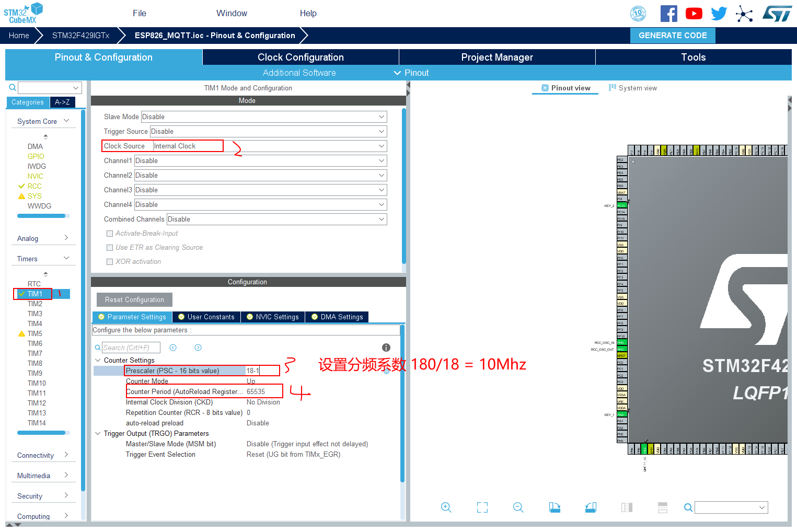Click the parameter info icon
Viewport: 797px width, 532px height.
tap(386, 348)
